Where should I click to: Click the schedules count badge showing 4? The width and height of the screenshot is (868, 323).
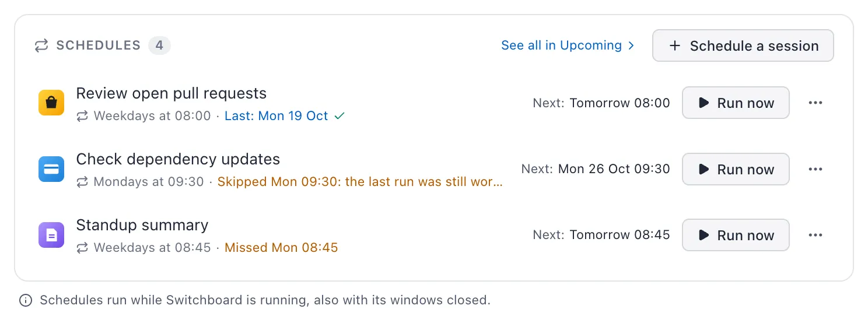tap(159, 45)
